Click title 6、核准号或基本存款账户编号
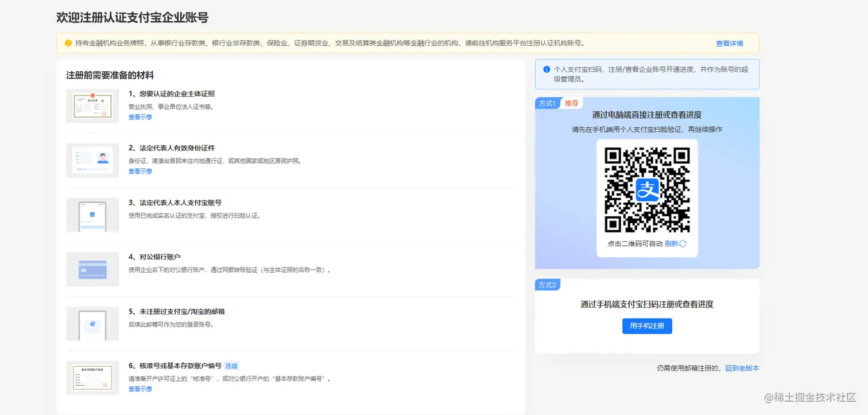Screen dimensions: 868x415 [x=175, y=366]
